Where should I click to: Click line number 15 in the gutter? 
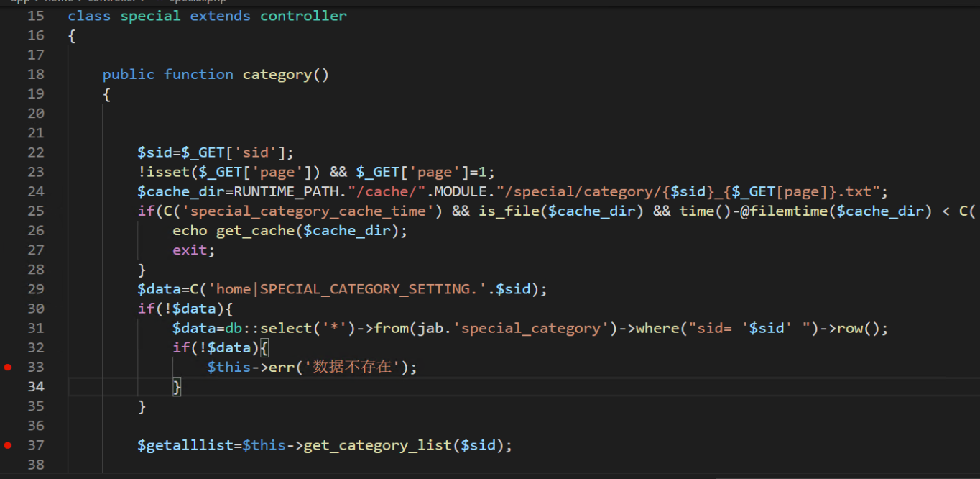click(x=36, y=16)
